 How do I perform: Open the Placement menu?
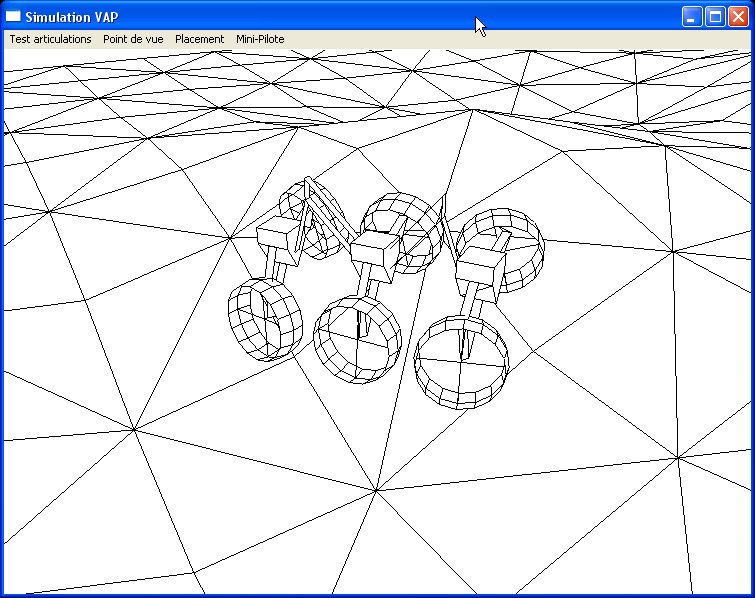tap(199, 39)
